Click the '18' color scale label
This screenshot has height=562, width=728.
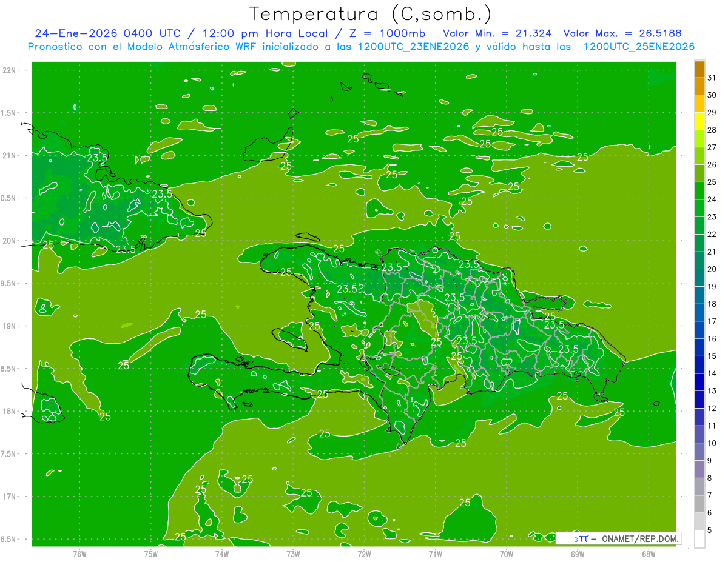pos(712,304)
